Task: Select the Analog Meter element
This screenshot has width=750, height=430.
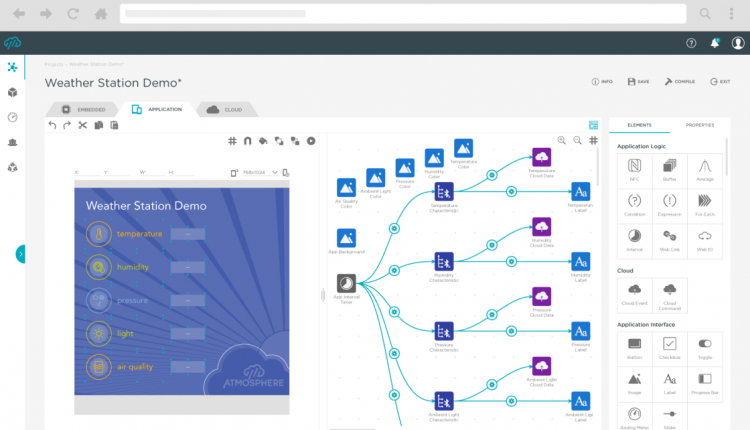Action: coord(634,417)
